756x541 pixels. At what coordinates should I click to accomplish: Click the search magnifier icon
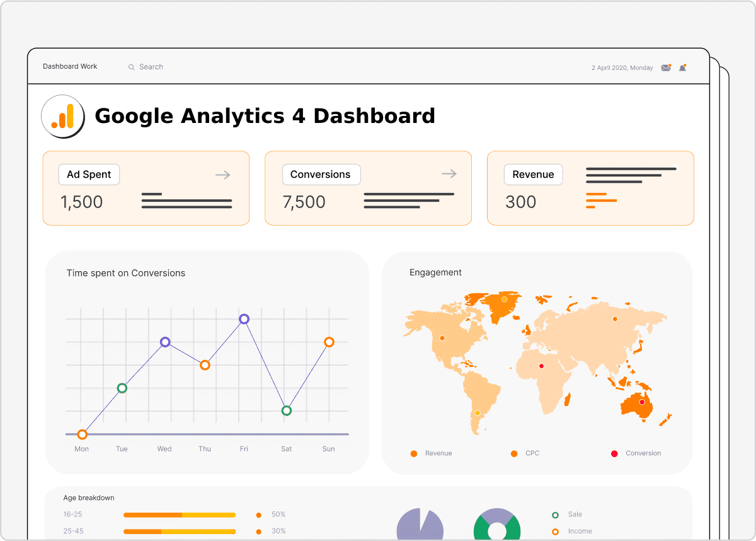click(131, 66)
